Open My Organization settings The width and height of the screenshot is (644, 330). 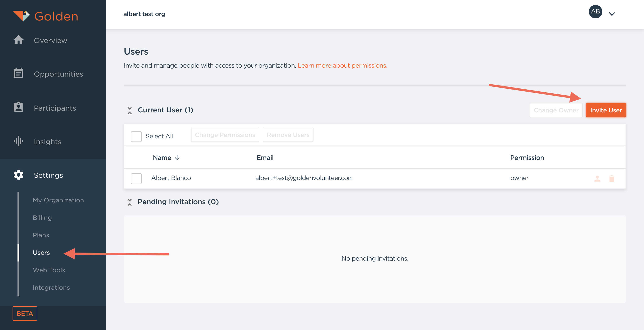click(58, 200)
